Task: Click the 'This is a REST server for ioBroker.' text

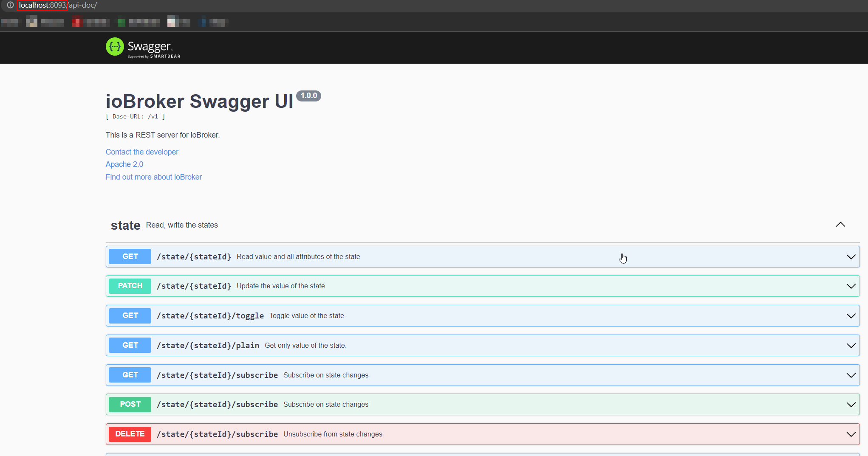Action: coord(163,135)
